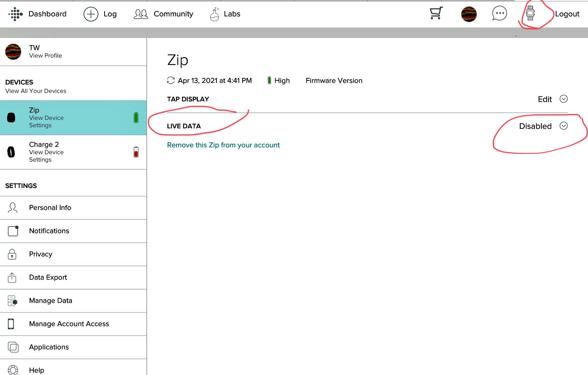Open Data Export settings page

(x=48, y=277)
